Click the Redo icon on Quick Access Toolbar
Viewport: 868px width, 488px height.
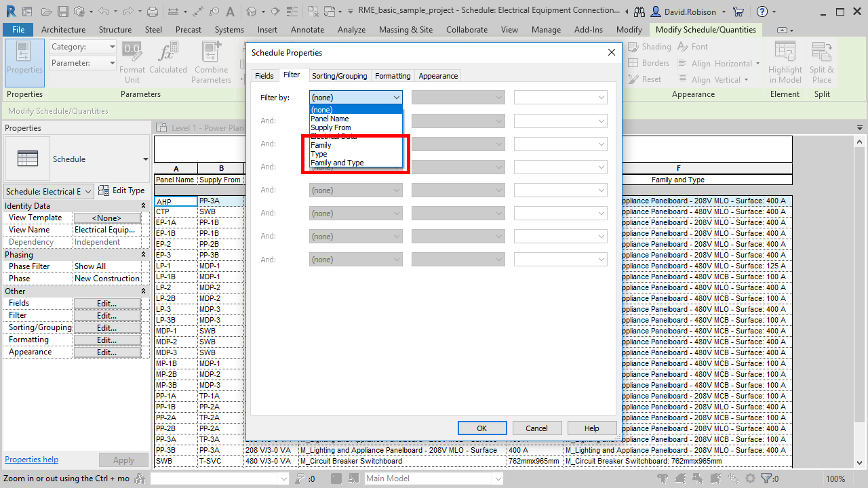(x=127, y=10)
